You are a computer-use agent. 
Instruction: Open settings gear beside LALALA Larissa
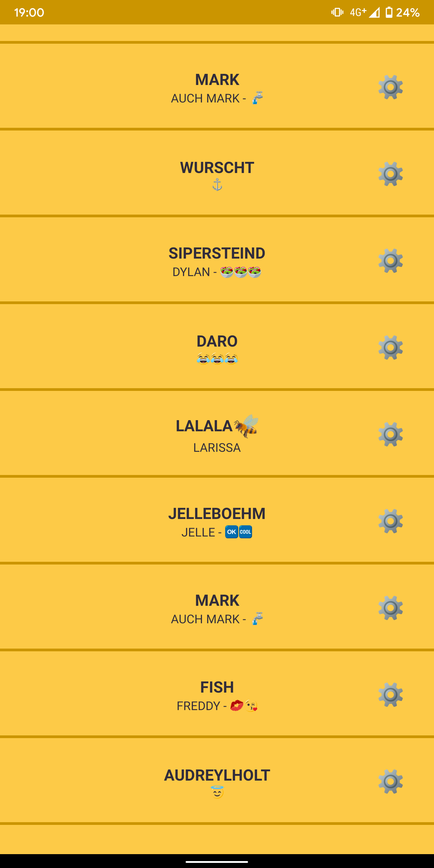click(391, 434)
